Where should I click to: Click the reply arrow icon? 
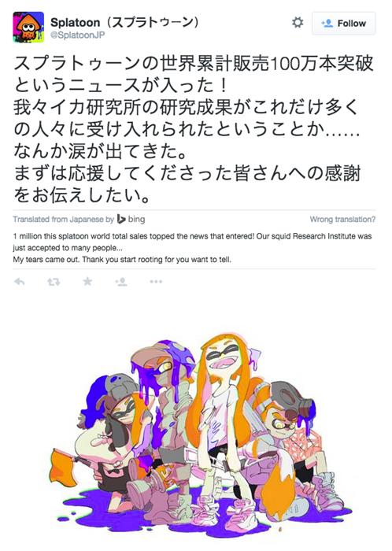pyautogui.click(x=20, y=282)
